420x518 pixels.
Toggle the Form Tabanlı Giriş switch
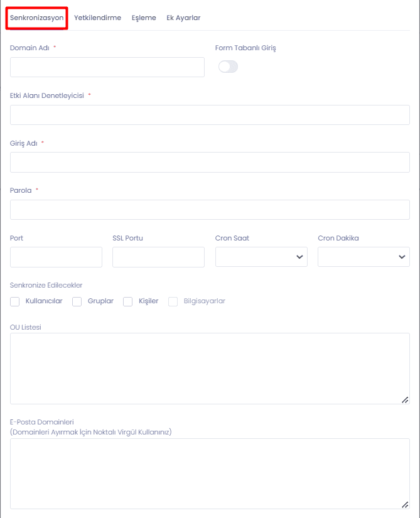pyautogui.click(x=228, y=67)
